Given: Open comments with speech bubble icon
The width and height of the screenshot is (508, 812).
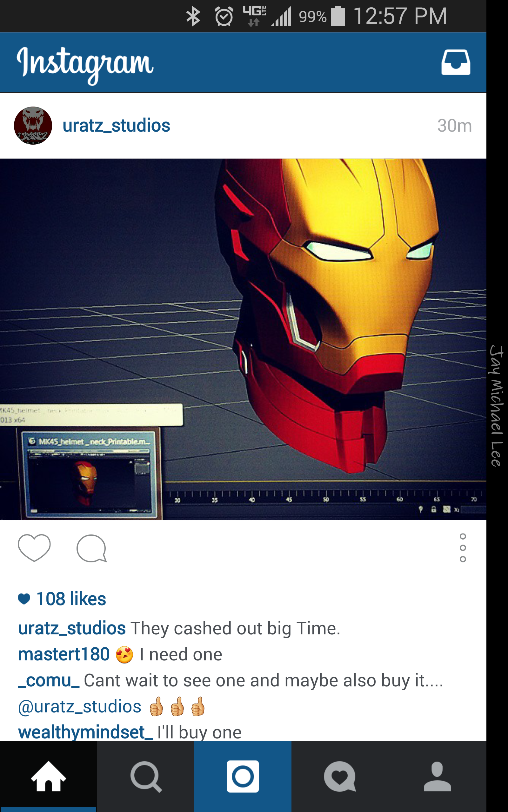Looking at the screenshot, I should point(92,548).
